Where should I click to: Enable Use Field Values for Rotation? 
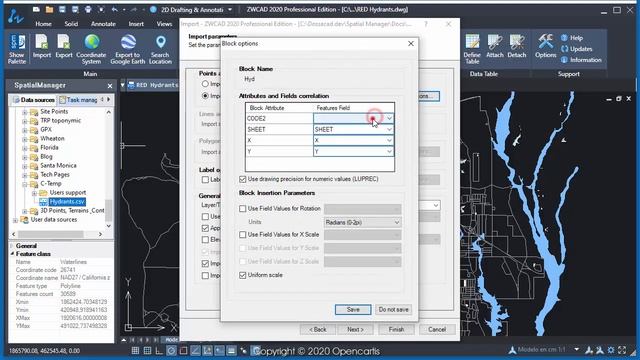click(243, 209)
